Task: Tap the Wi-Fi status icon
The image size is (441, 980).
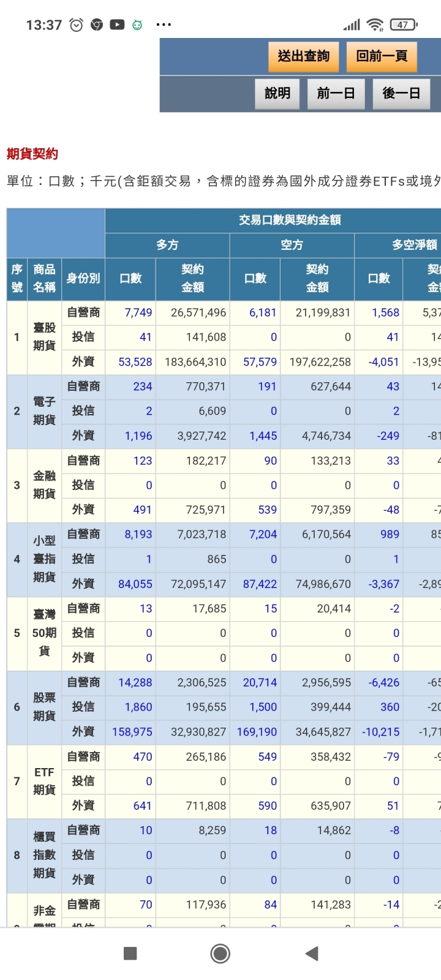Action: click(x=375, y=25)
